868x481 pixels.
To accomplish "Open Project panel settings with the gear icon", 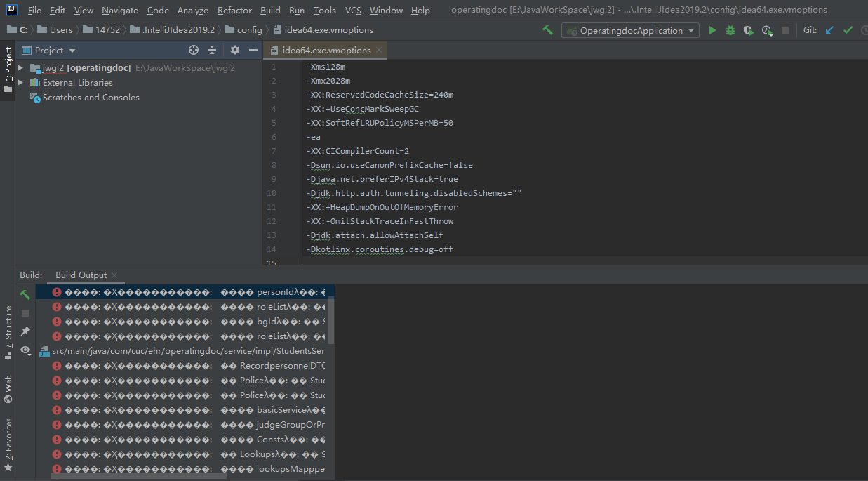I will point(234,50).
